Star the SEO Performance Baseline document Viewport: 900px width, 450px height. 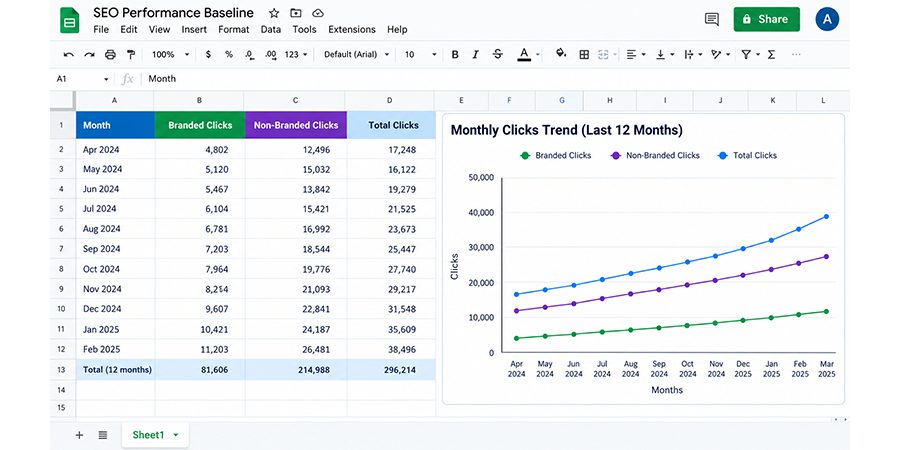274,13
